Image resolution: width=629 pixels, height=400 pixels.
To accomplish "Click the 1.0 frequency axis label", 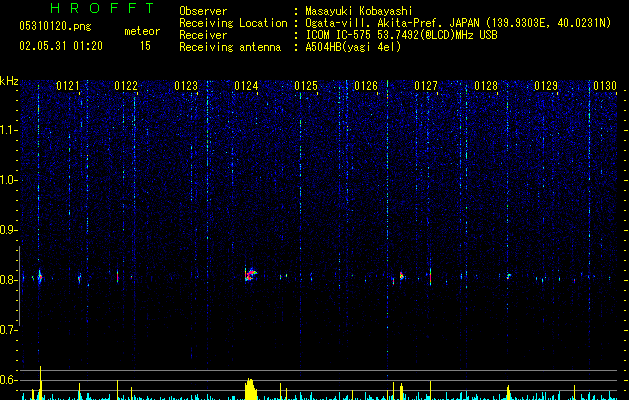I will (x=9, y=180).
